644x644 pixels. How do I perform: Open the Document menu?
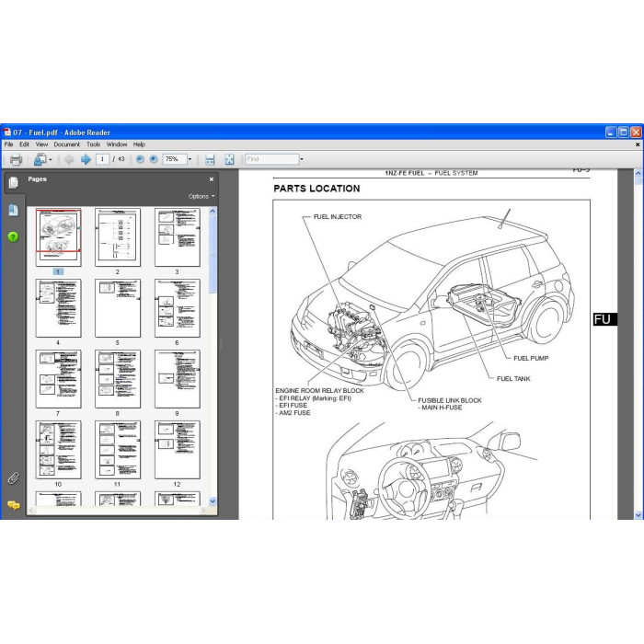click(67, 144)
